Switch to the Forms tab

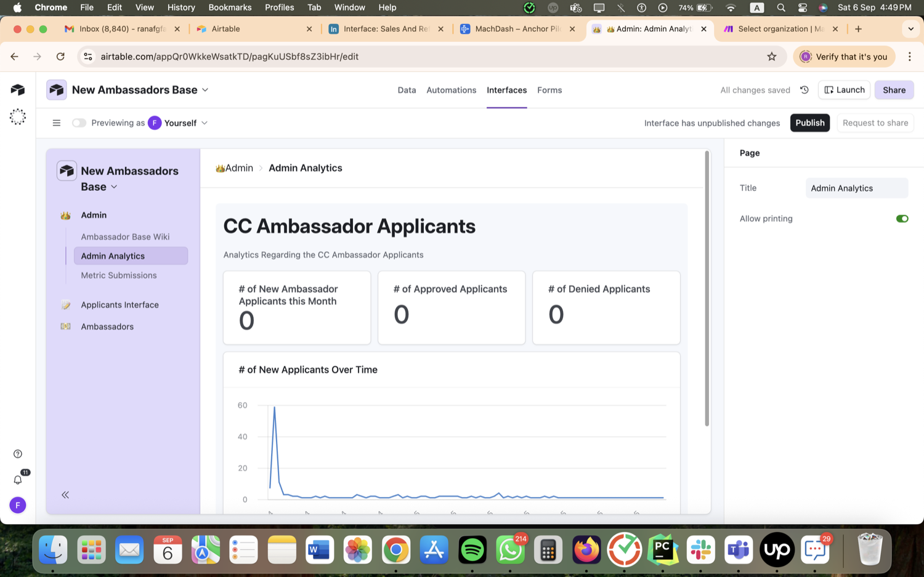pos(549,90)
